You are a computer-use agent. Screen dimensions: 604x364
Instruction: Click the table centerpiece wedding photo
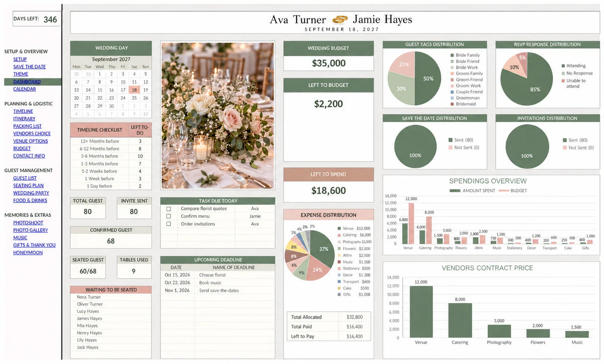(217, 115)
